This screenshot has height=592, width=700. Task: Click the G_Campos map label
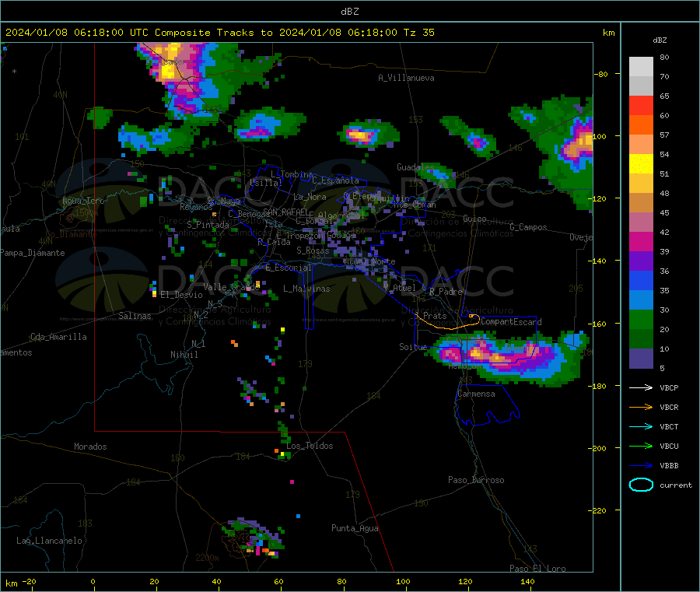[x=528, y=227]
